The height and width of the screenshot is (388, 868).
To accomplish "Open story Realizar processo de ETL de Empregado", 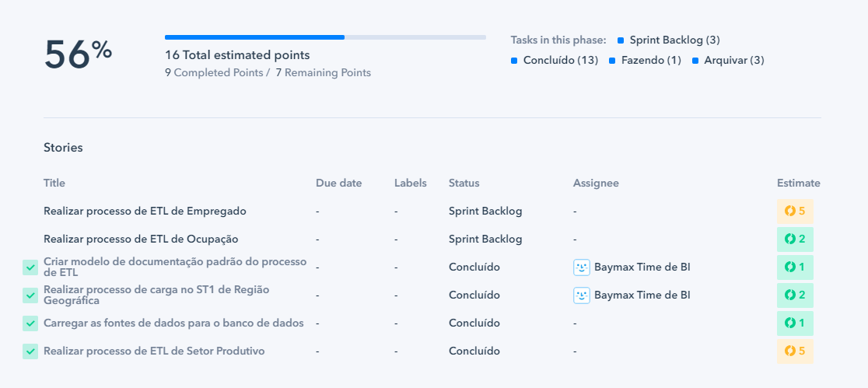I will 145,211.
